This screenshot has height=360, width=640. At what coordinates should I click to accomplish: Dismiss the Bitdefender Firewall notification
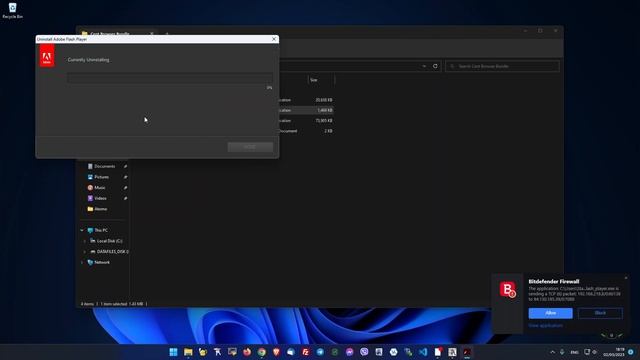point(626,278)
